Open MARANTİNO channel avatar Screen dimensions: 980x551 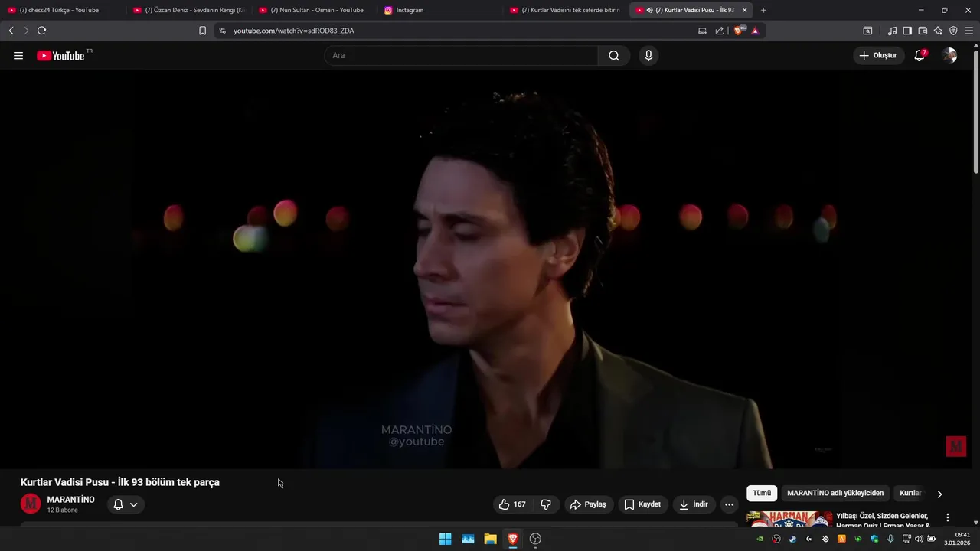pos(31,504)
